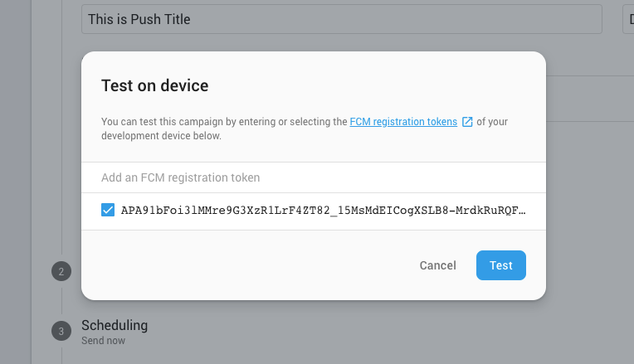Click the partially visible field starting with D

(x=628, y=19)
